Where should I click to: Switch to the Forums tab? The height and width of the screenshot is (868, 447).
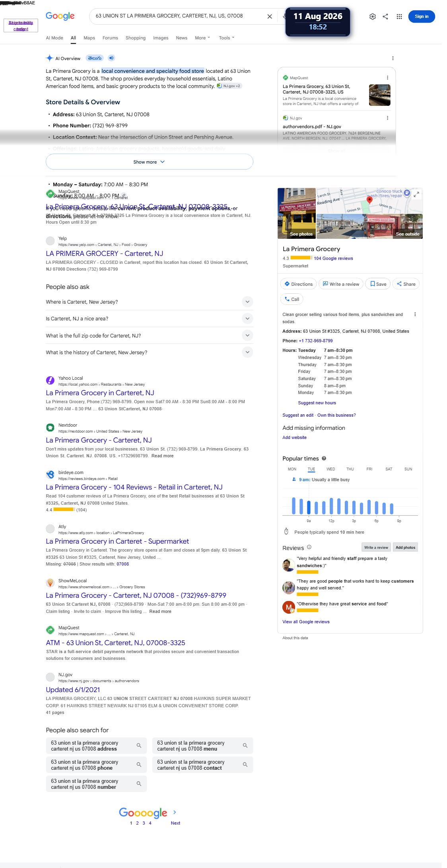(x=110, y=38)
